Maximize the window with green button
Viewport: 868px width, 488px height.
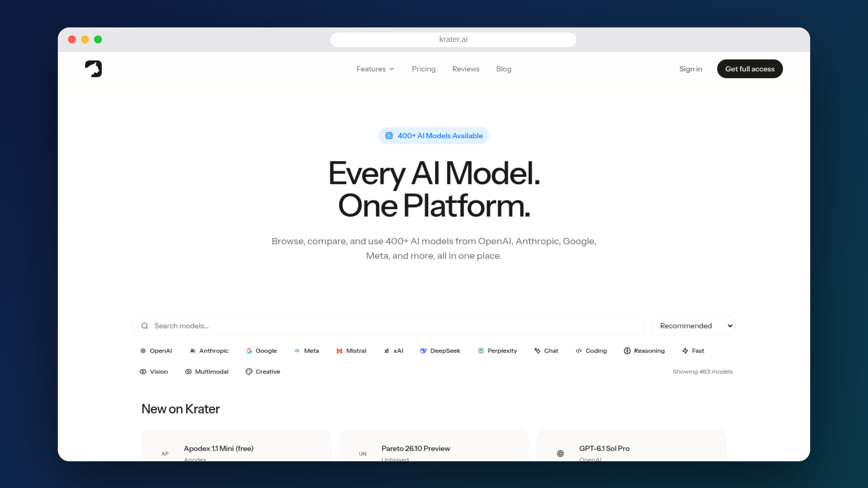pyautogui.click(x=98, y=39)
